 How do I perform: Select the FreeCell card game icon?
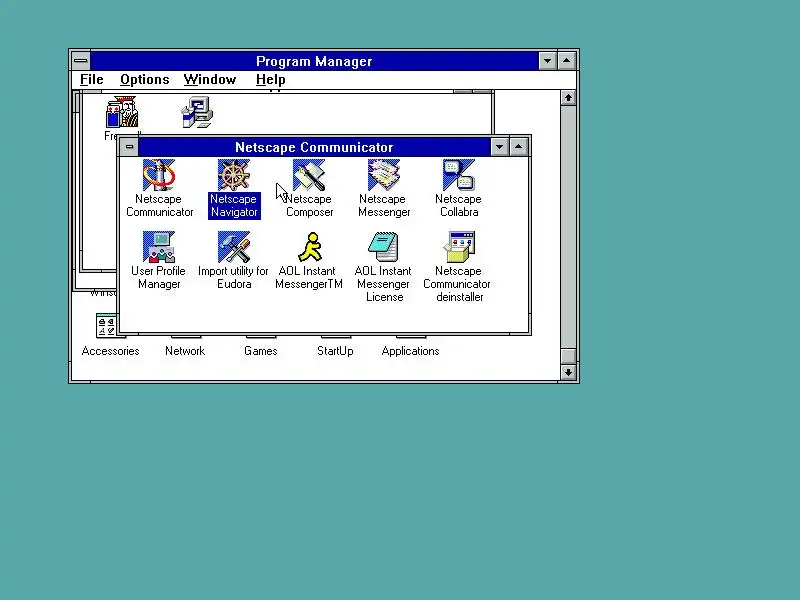[x=122, y=112]
